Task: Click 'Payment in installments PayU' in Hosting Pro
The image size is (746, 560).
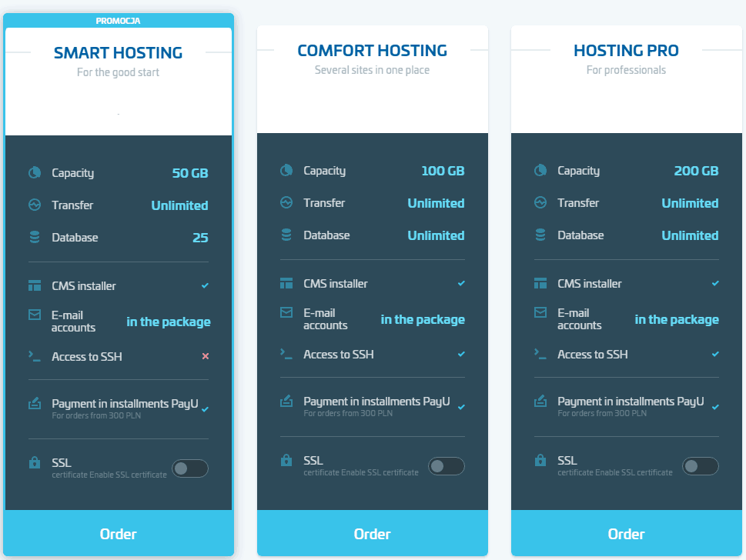Action: [x=631, y=402]
